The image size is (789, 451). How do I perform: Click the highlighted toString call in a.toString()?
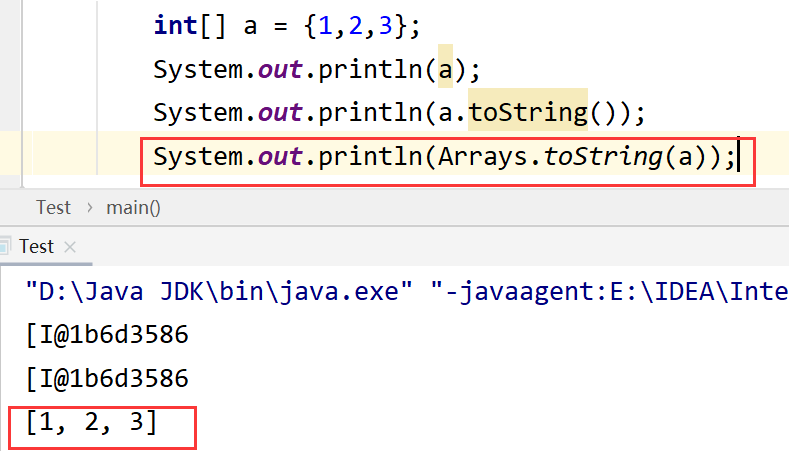pyautogui.click(x=528, y=112)
